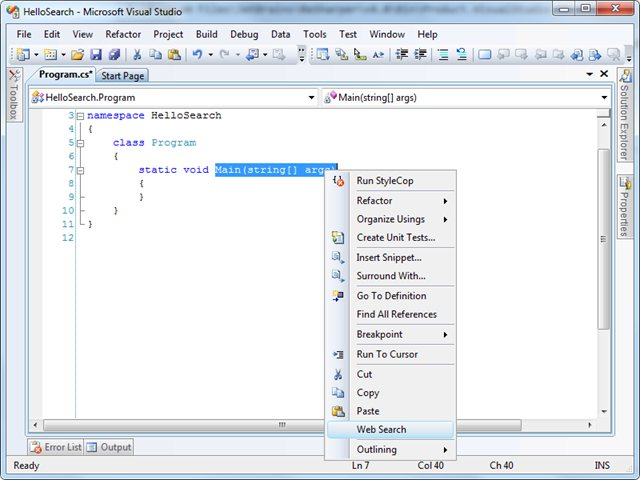Save Program.cs with the floppy disk icon
Image resolution: width=640 pixels, height=480 pixels.
(96, 54)
